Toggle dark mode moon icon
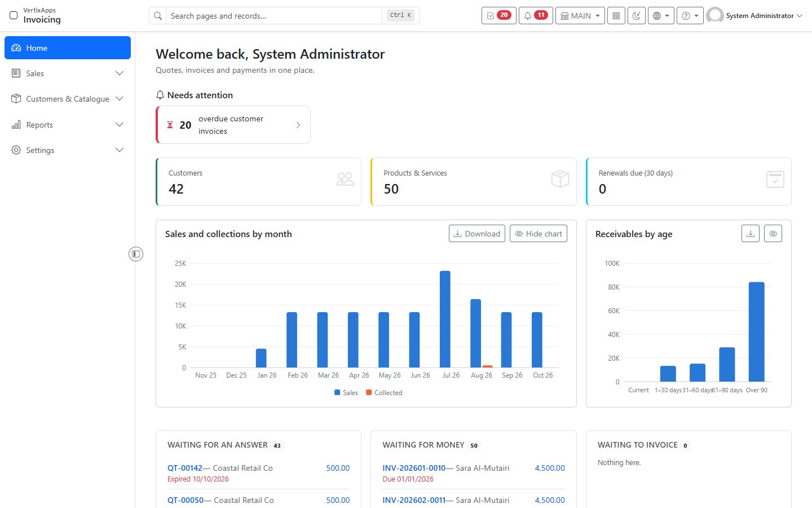This screenshot has height=508, width=812. [x=637, y=16]
